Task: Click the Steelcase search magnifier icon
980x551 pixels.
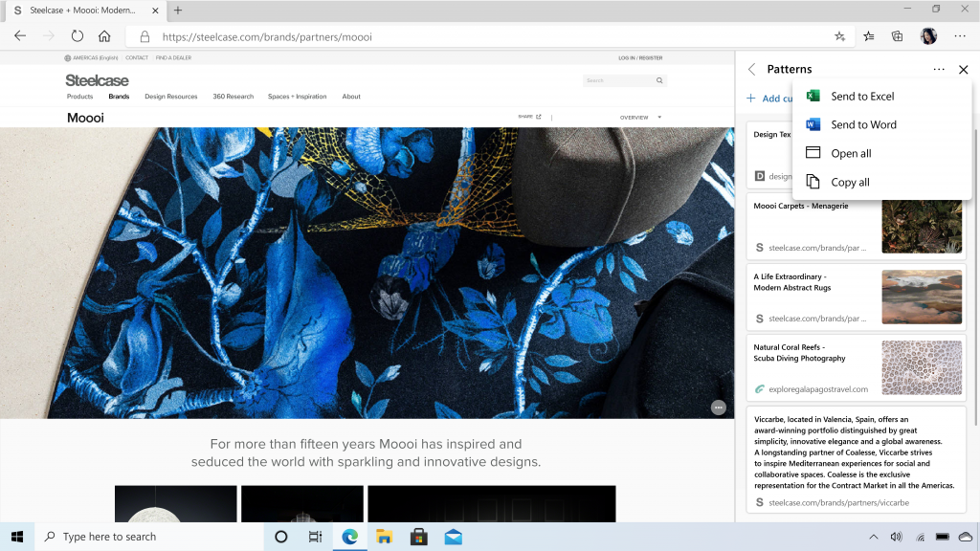Action: click(x=659, y=80)
